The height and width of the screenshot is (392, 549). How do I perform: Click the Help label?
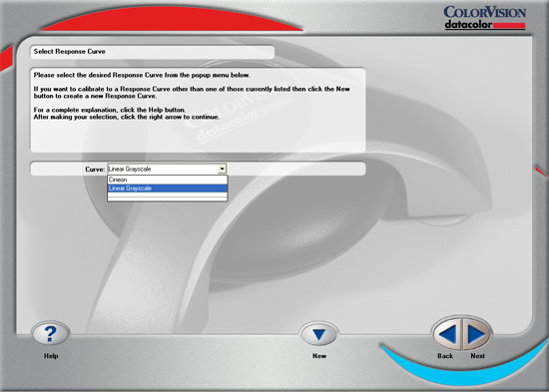click(51, 356)
